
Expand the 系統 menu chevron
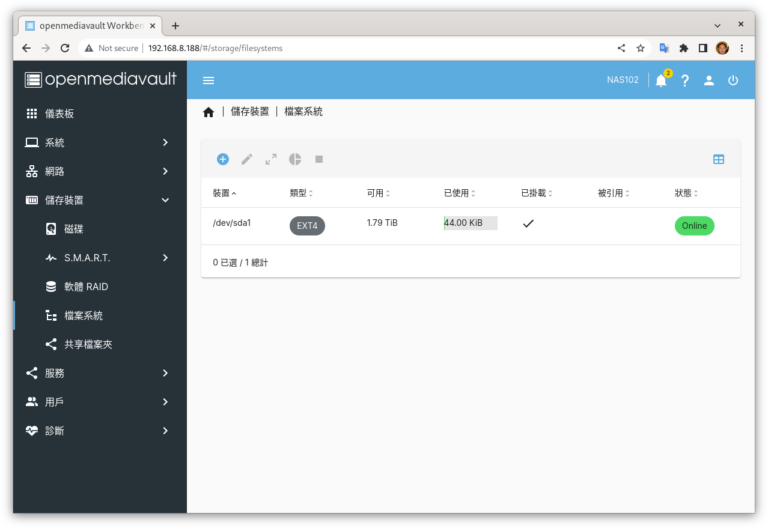(x=165, y=143)
